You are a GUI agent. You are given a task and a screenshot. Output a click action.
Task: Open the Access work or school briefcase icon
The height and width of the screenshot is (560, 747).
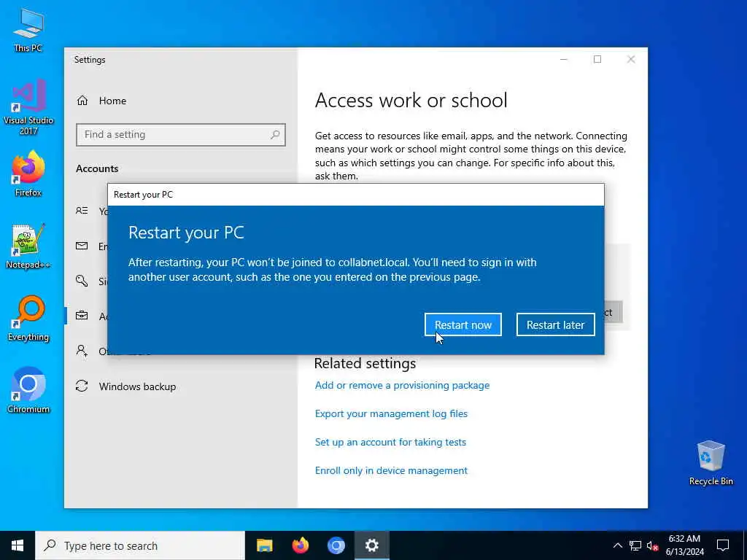click(x=82, y=316)
